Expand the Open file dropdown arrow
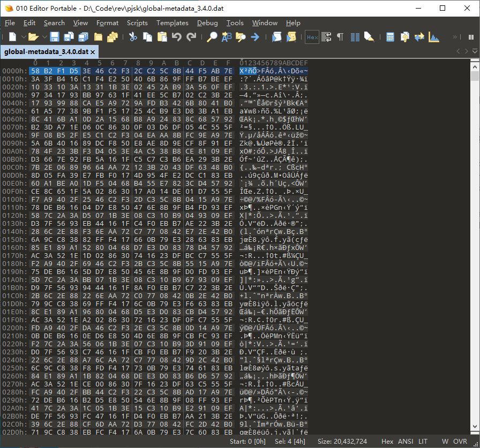Image resolution: width=480 pixels, height=448 pixels. tap(43, 37)
